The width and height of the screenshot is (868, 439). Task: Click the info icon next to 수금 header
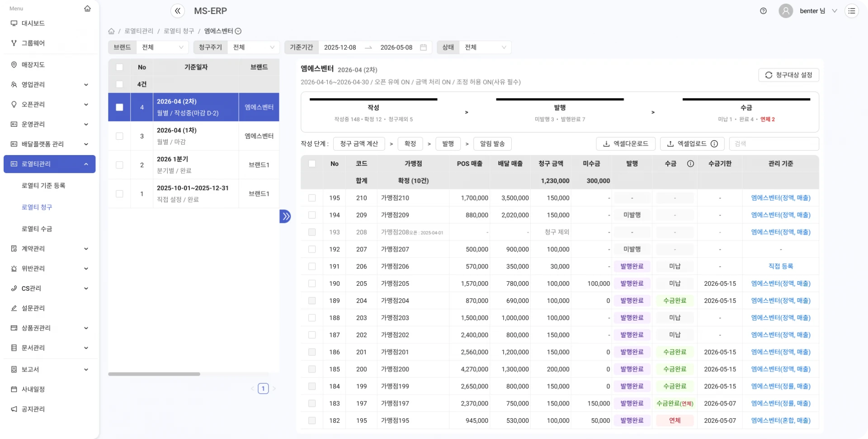[x=690, y=164]
